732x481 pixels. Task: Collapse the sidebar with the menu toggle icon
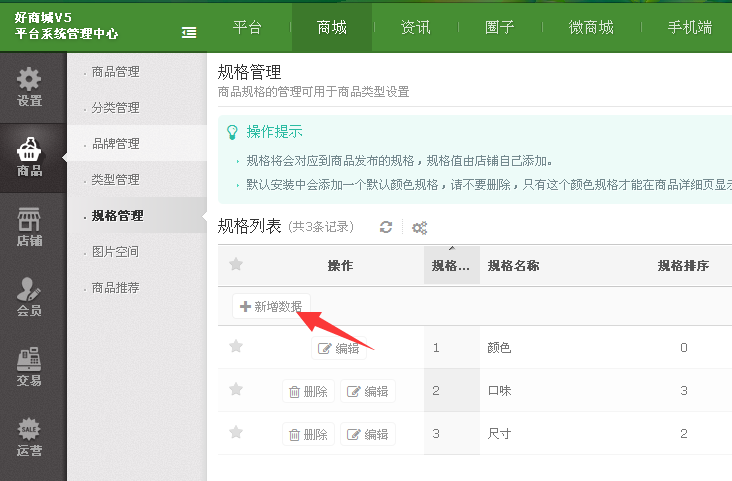coord(189,33)
